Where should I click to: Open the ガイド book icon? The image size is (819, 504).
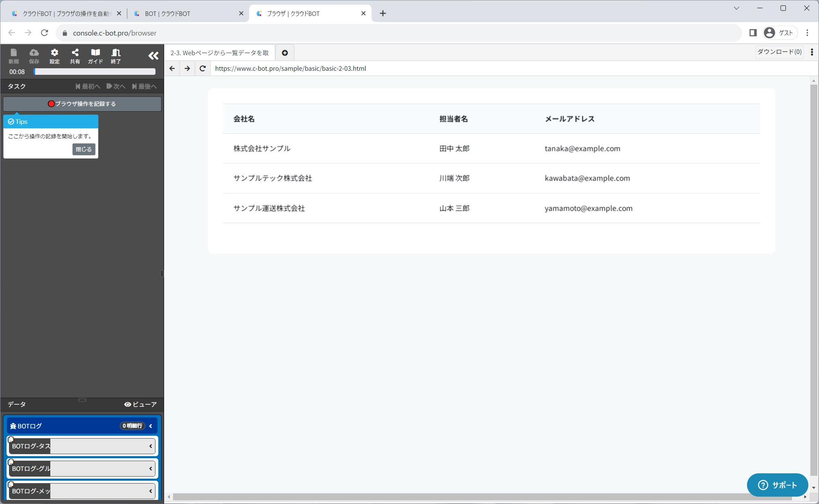[95, 56]
